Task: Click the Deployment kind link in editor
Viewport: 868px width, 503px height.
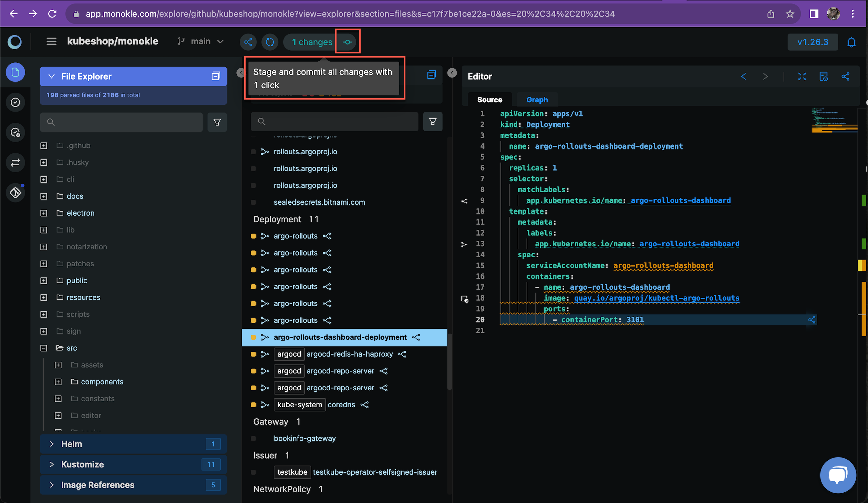Action: pos(548,124)
